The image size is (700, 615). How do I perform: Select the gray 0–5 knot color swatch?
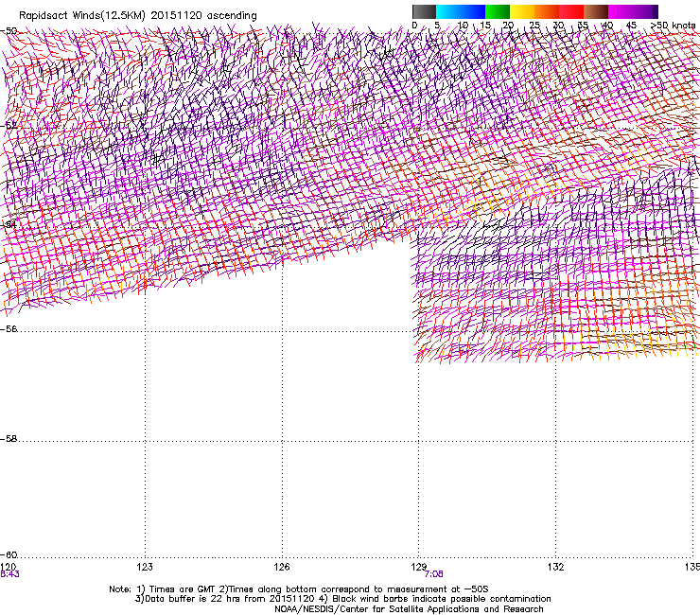424,11
